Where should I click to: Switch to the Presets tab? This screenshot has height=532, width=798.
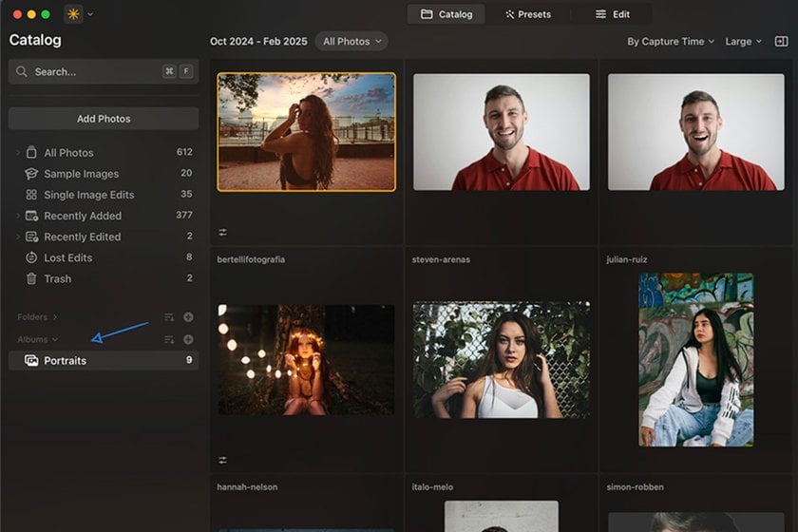coord(528,14)
